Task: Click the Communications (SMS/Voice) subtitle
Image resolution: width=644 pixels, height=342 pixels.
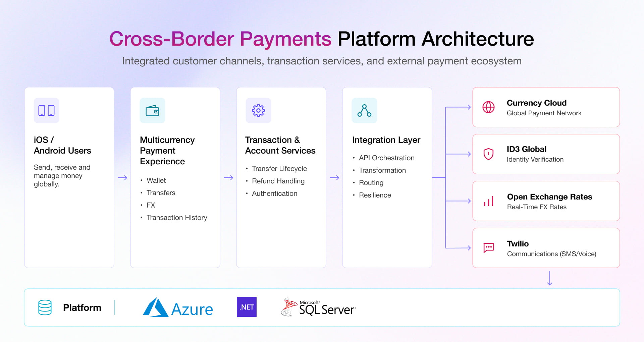Action: click(551, 254)
